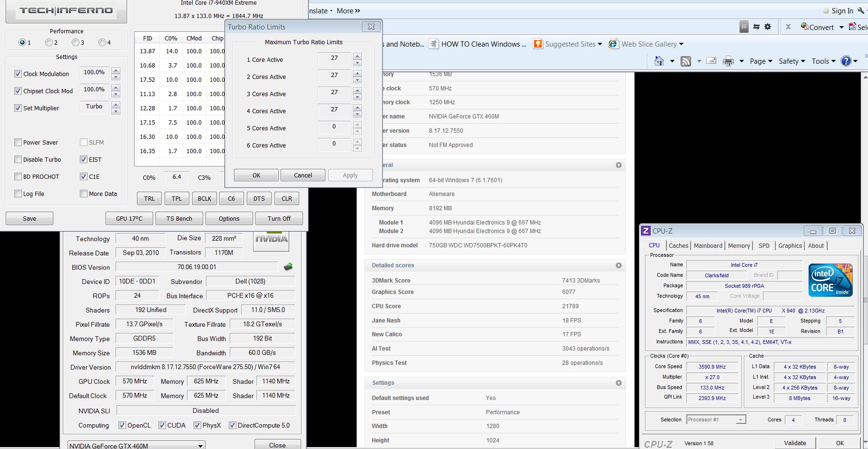
Task: Collapse the Settings section arrow on 3DMark page
Action: [x=619, y=383]
